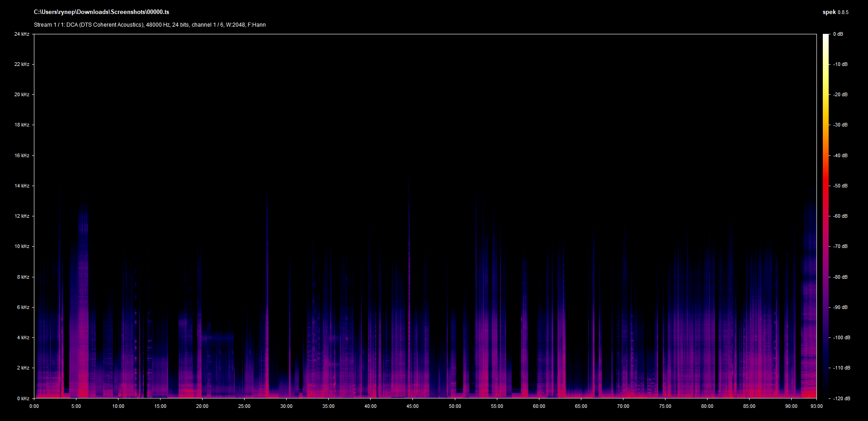This screenshot has height=421, width=868.
Task: Click the file path title 00000.ts
Action: (101, 12)
